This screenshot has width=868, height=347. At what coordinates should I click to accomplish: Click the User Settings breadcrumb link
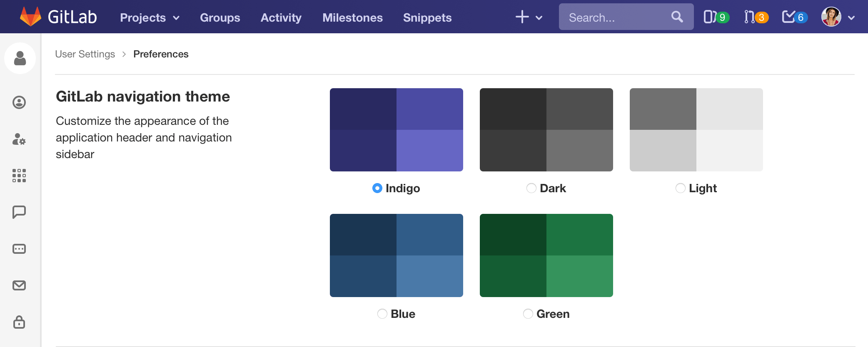(85, 54)
